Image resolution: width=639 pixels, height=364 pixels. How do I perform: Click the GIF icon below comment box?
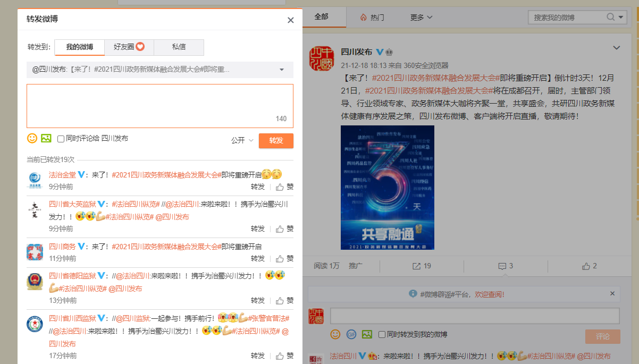coord(351,334)
